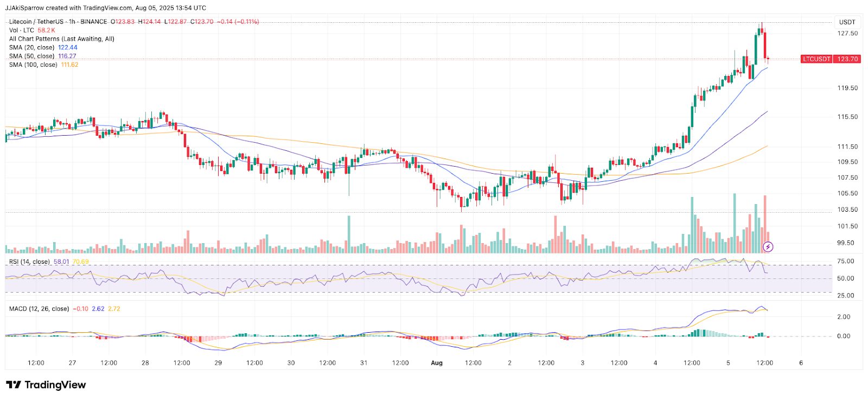Click the red 123.70 current price label

[x=847, y=59]
